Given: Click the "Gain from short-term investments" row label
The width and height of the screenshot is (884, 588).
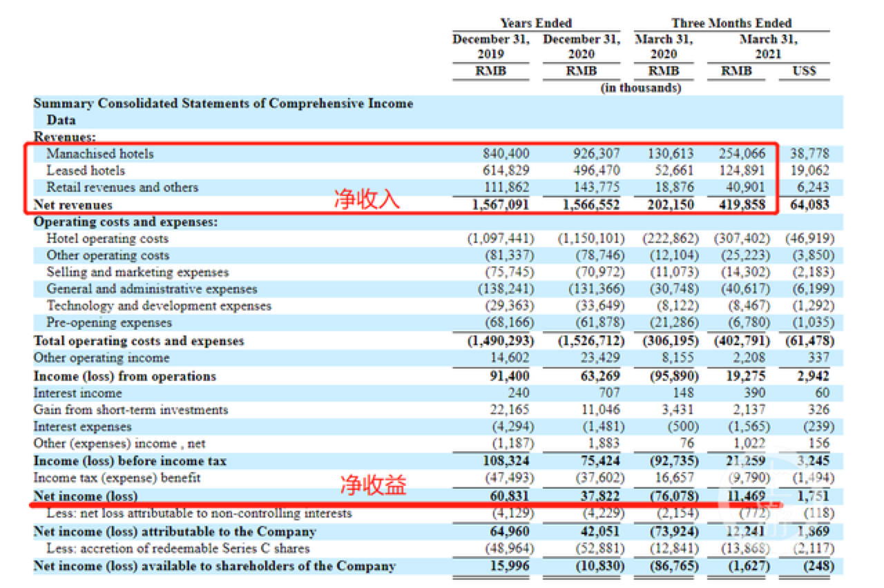Looking at the screenshot, I should click(x=131, y=409).
